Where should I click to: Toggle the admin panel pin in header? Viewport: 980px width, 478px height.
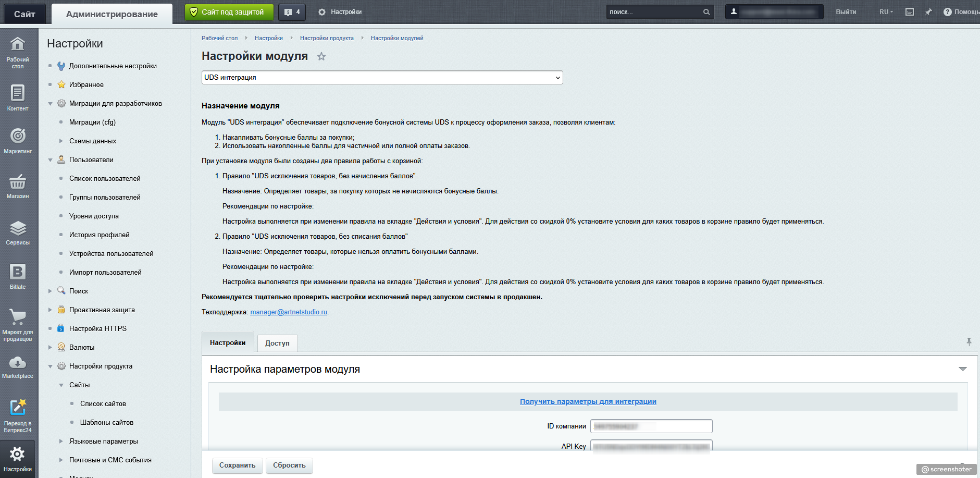point(928,12)
